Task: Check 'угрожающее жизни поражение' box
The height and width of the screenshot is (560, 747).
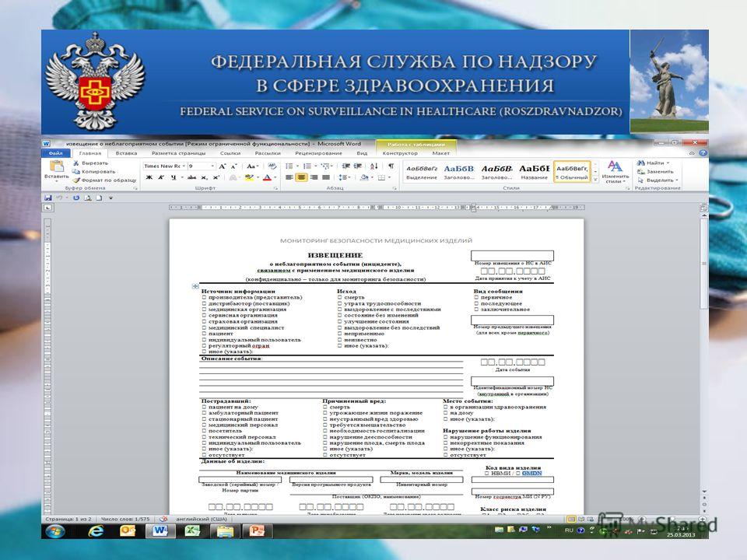Action: click(x=325, y=413)
